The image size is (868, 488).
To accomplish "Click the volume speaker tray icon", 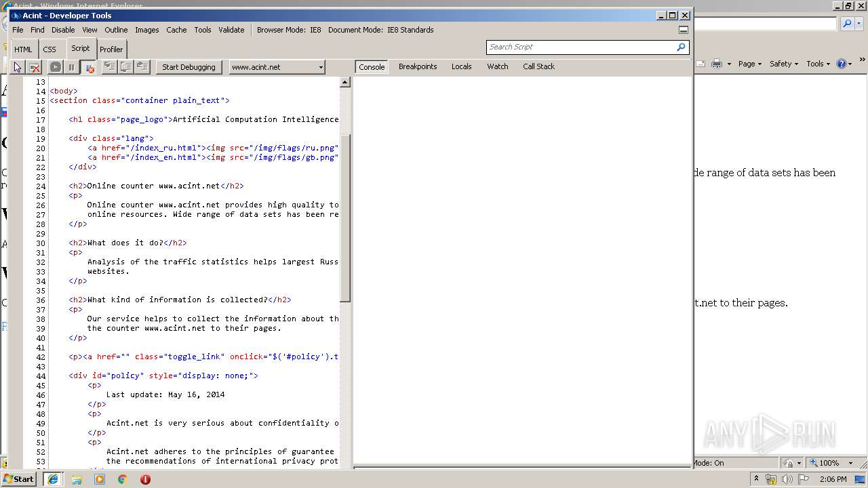I will [x=787, y=479].
